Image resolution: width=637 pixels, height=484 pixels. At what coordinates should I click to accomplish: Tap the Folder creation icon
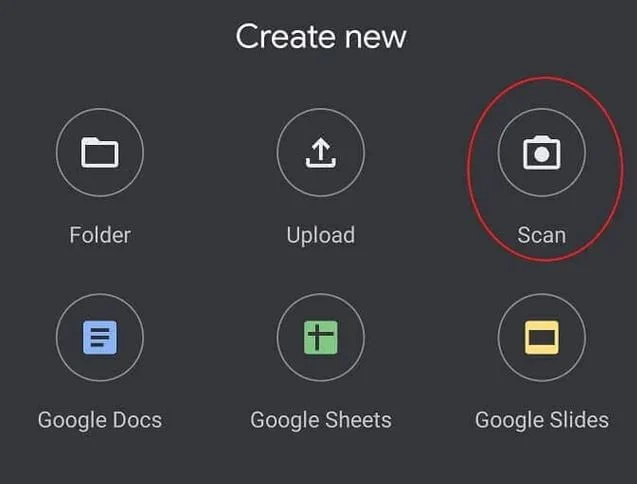(x=100, y=152)
